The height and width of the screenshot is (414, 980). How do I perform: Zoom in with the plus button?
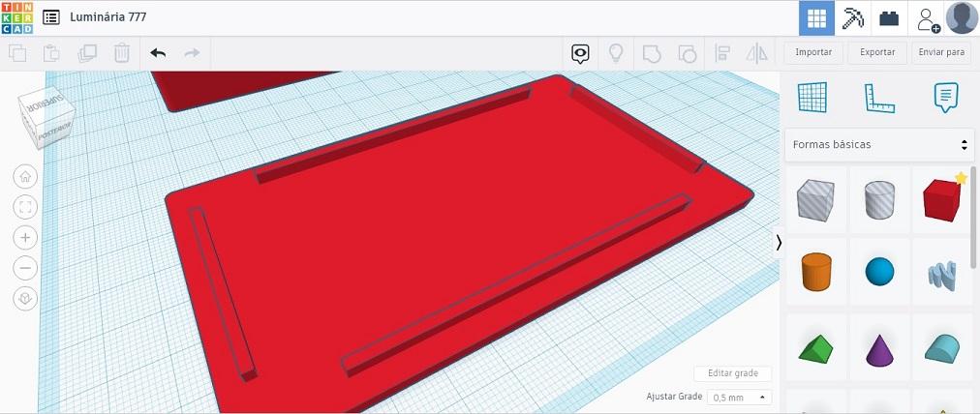point(25,237)
